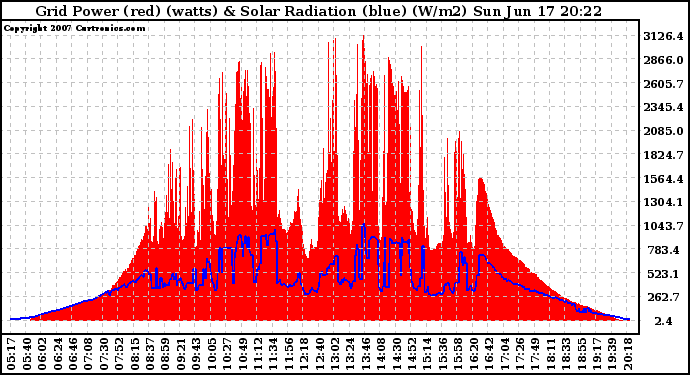Viewport: 690px width, 375px height.
Task: Click the 10:05 time label
Action: point(211,354)
